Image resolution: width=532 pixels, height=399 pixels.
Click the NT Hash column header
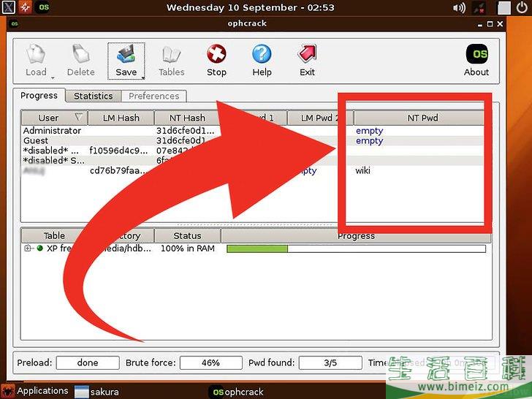(187, 118)
